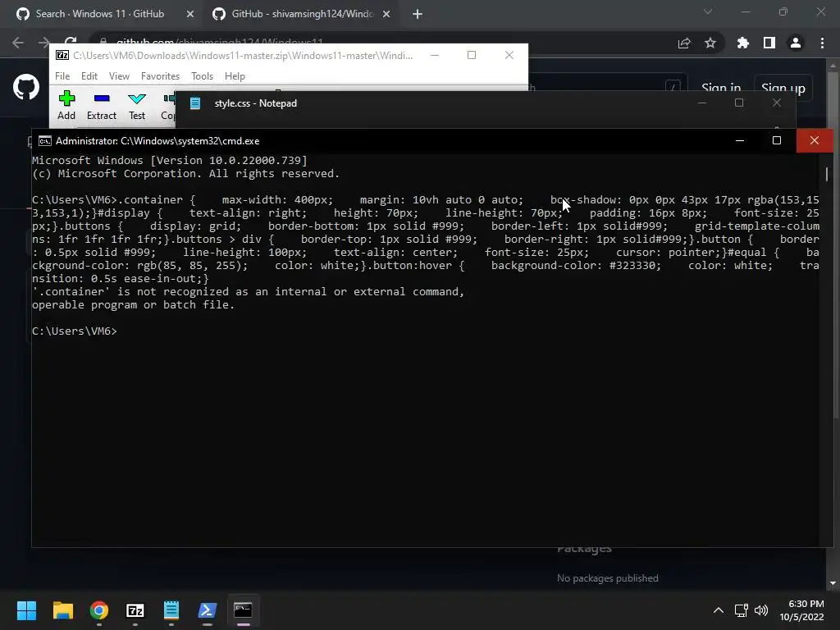The width and height of the screenshot is (840, 630).
Task: Maximize the cmd.exe window
Action: click(x=776, y=140)
